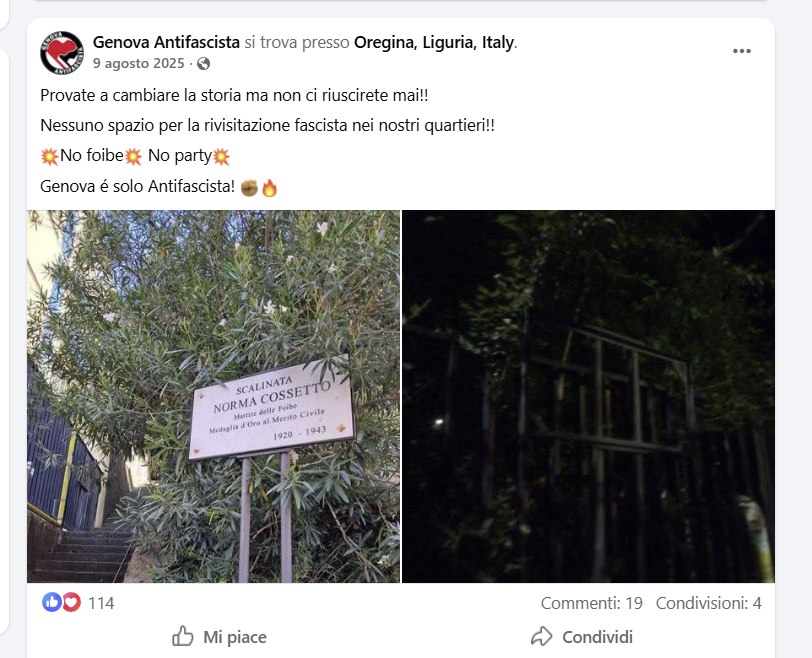Open Oregina, Liguria, Italy location link
812x658 pixels.
(x=435, y=42)
